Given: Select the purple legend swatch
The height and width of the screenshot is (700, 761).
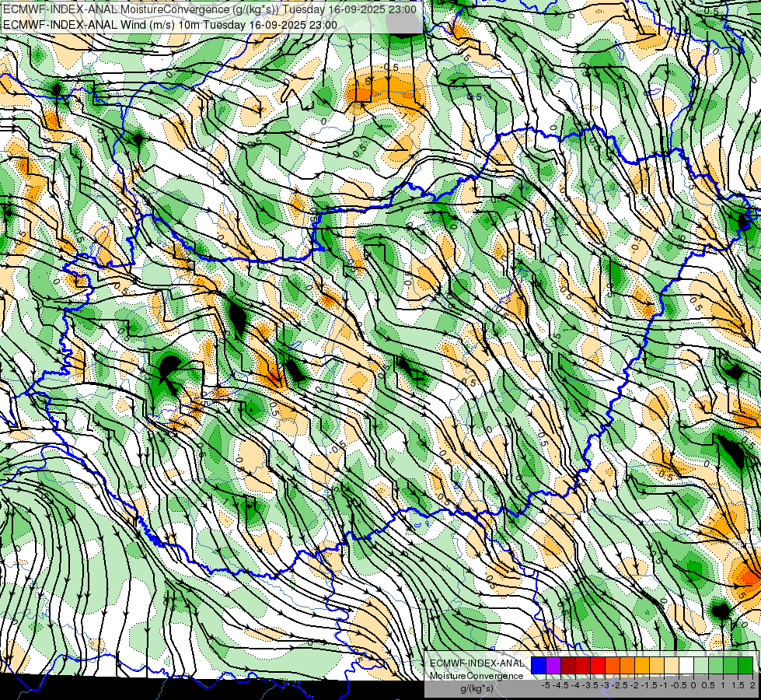Looking at the screenshot, I should [553, 666].
